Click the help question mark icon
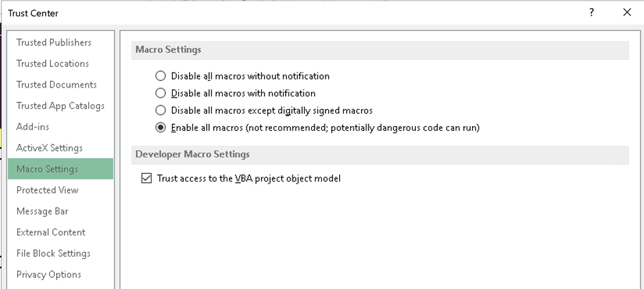This screenshot has width=644, height=289. pos(592,12)
